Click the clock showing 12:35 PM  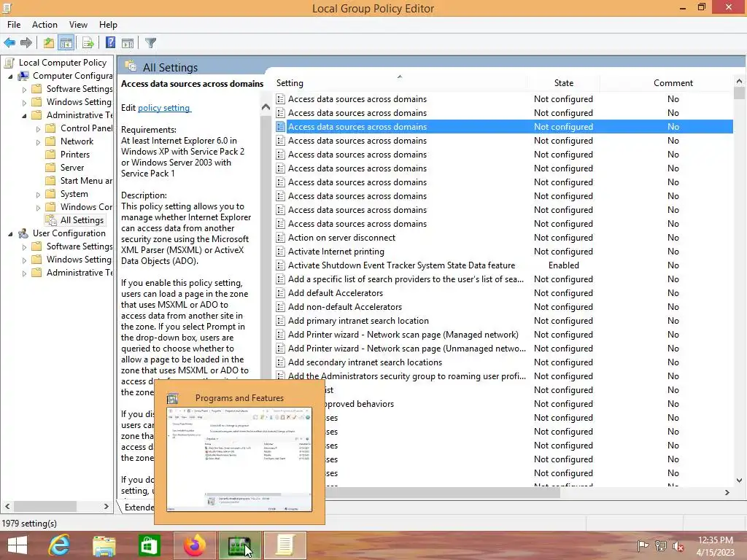pyautogui.click(x=715, y=540)
